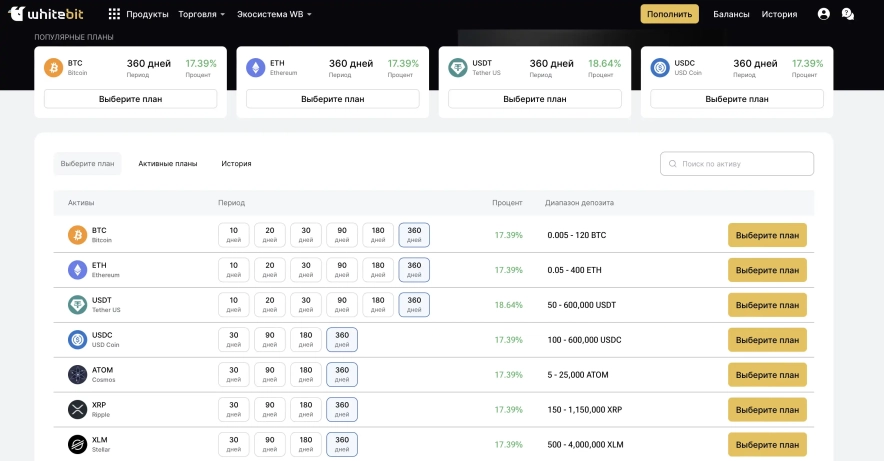Click the Stellar XLM coin icon

(77, 445)
